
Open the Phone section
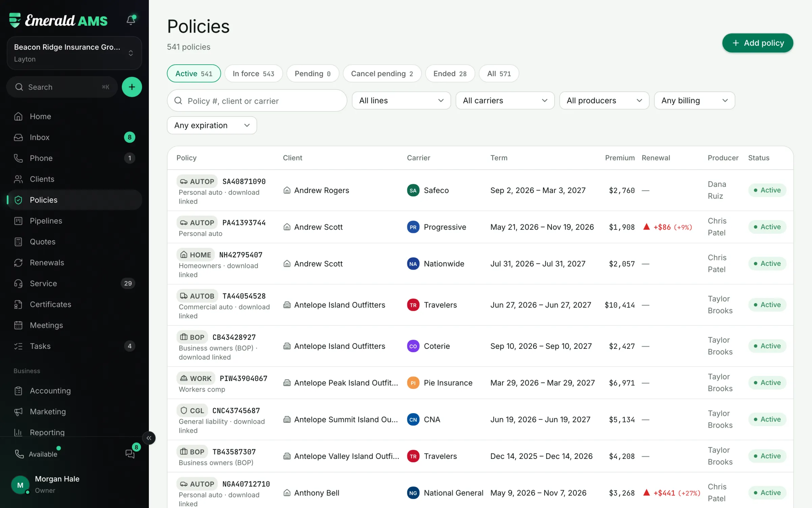(x=74, y=158)
